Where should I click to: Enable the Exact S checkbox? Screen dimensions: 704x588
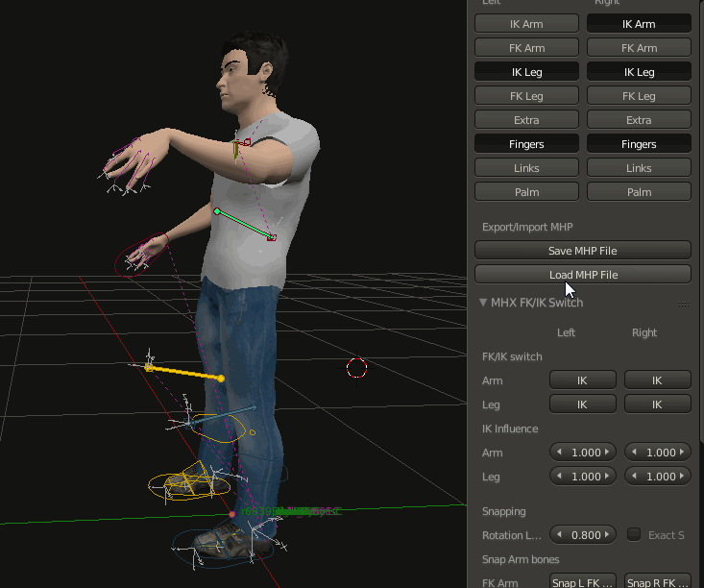point(634,534)
